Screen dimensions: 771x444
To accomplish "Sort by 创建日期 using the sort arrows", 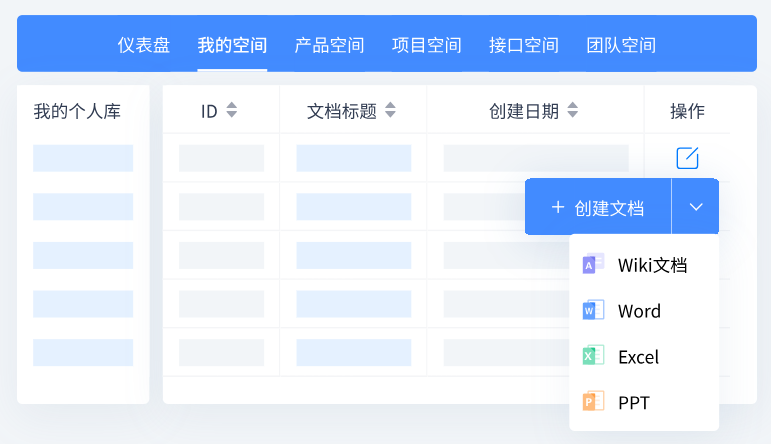I will 573,111.
